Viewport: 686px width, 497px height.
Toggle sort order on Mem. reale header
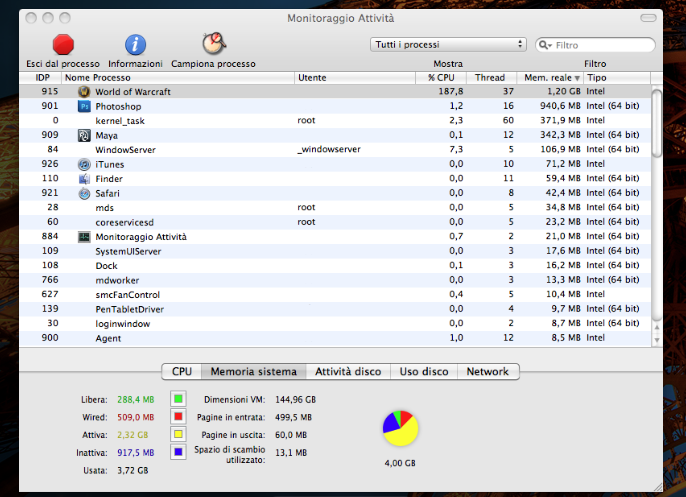[550, 77]
